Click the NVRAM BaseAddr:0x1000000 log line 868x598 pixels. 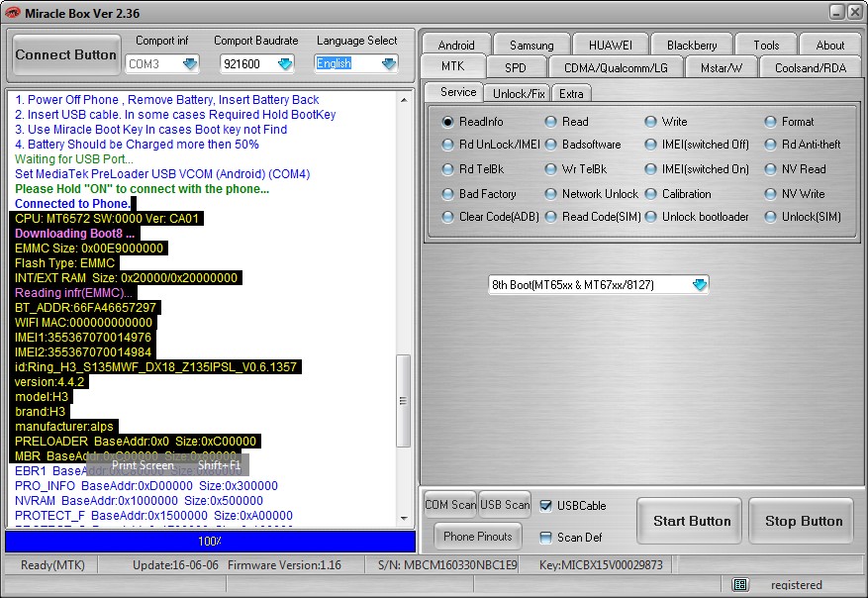pos(139,501)
